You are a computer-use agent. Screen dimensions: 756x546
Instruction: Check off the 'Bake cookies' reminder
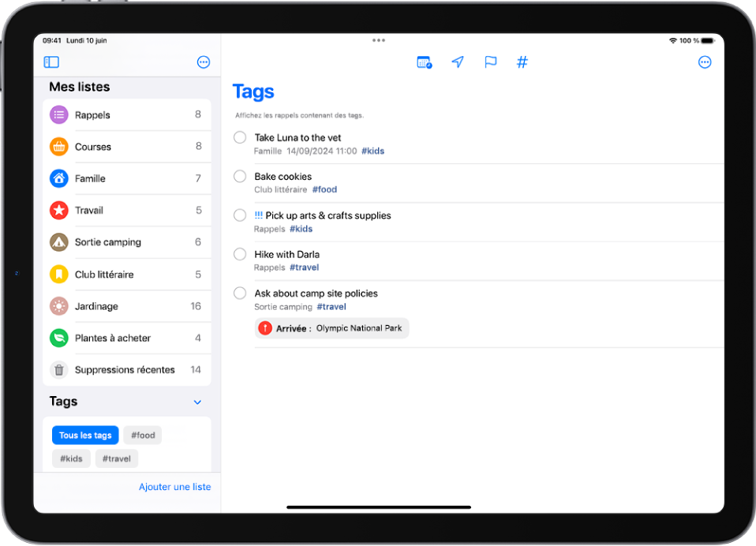point(239,176)
